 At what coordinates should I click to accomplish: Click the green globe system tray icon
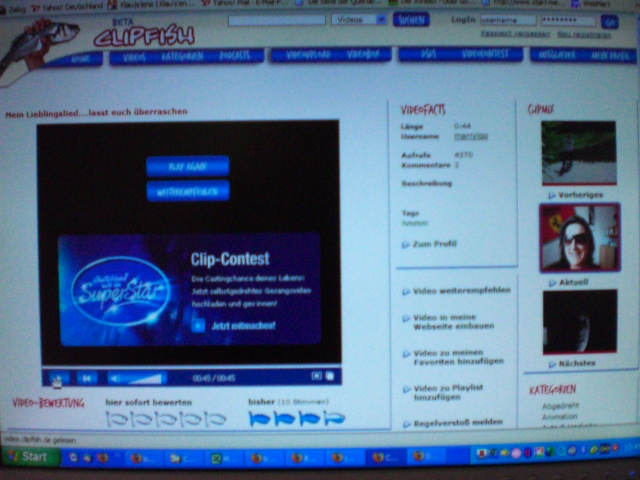[x=551, y=451]
